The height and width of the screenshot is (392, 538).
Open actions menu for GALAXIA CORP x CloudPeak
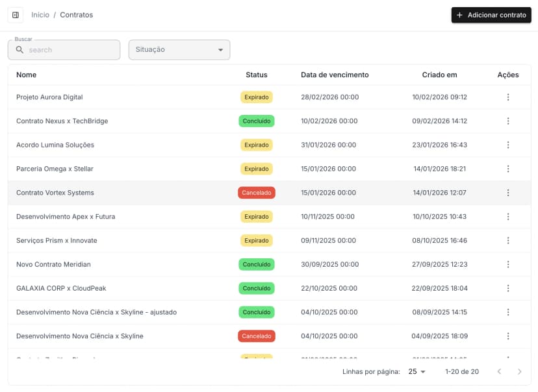[508, 288]
